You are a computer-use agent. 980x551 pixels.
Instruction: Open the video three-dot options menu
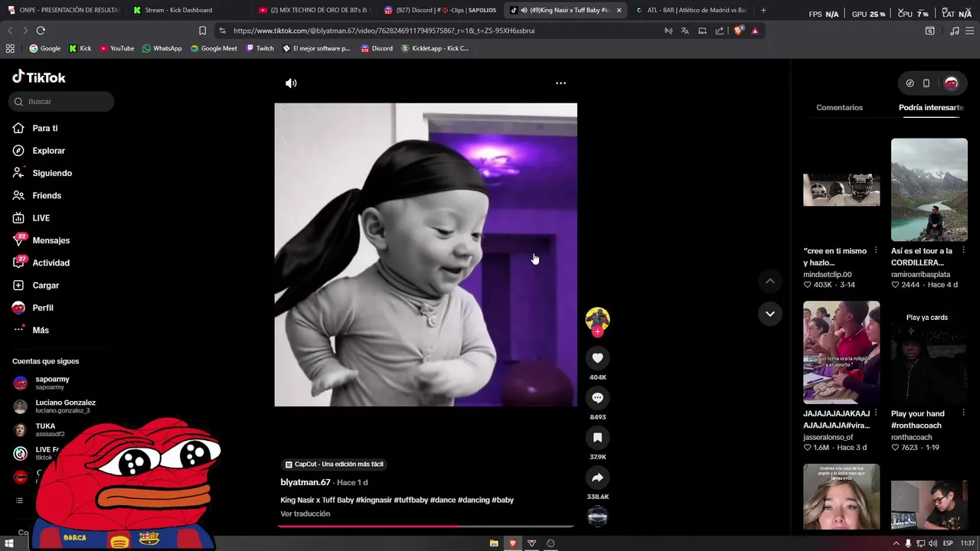tap(560, 83)
